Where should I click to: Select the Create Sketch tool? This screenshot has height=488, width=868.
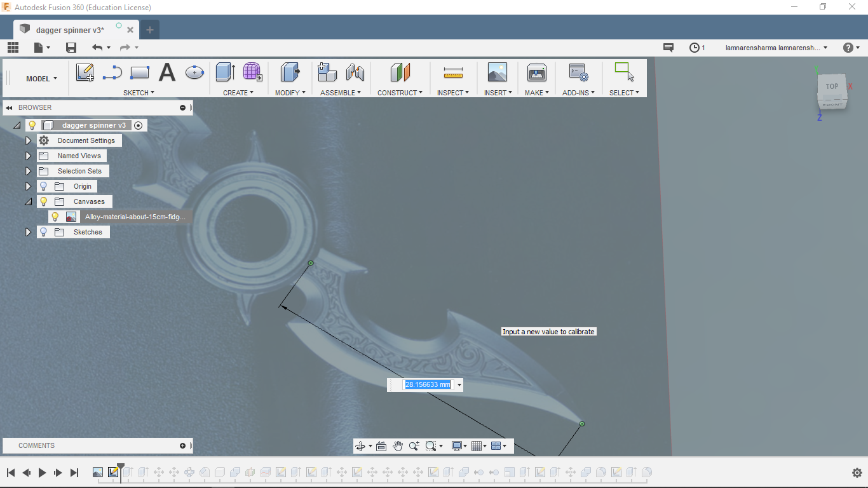[x=85, y=72]
